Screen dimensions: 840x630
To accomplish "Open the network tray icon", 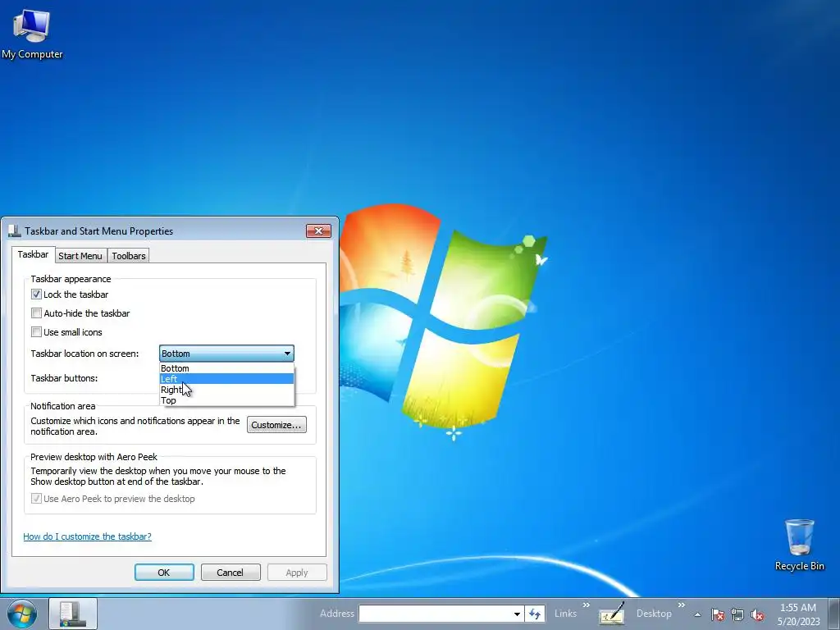I will (737, 614).
